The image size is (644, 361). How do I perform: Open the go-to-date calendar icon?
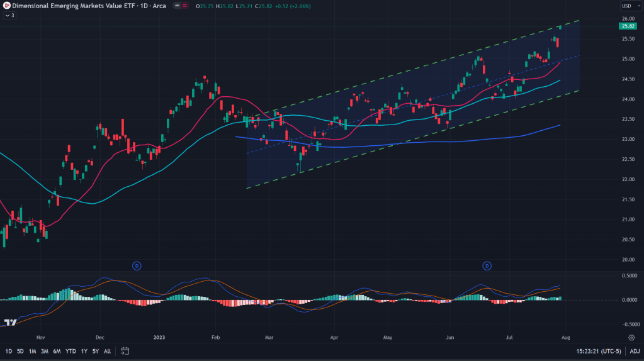click(125, 351)
